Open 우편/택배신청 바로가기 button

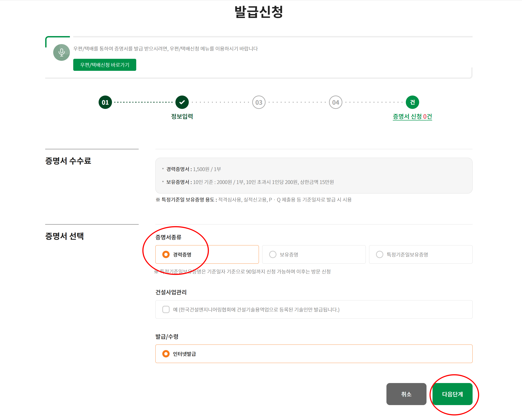[x=105, y=65]
